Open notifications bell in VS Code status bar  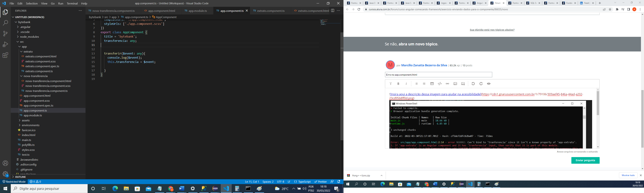pyautogui.click(x=339, y=182)
